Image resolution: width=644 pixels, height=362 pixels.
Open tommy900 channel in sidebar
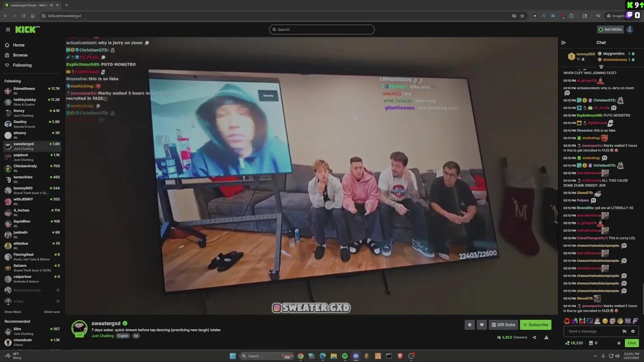click(32, 190)
